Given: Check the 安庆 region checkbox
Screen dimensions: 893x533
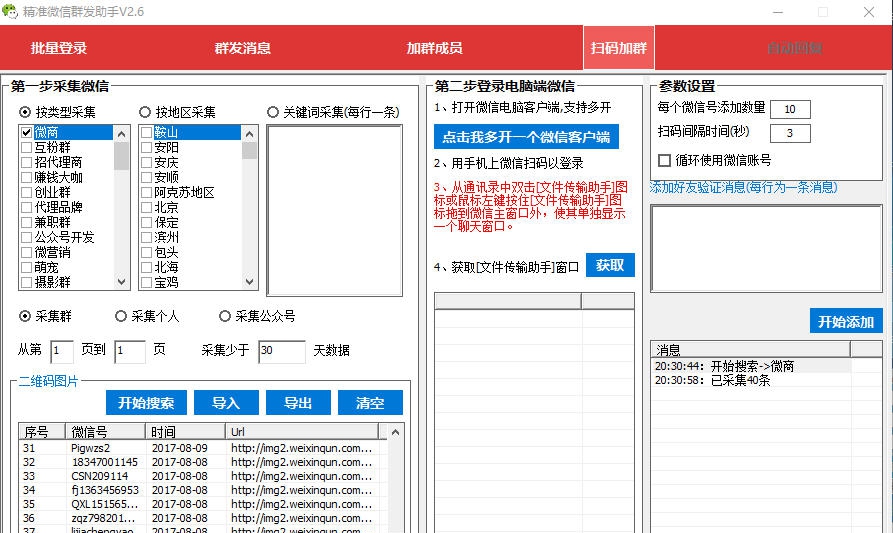Looking at the screenshot, I should pos(146,162).
